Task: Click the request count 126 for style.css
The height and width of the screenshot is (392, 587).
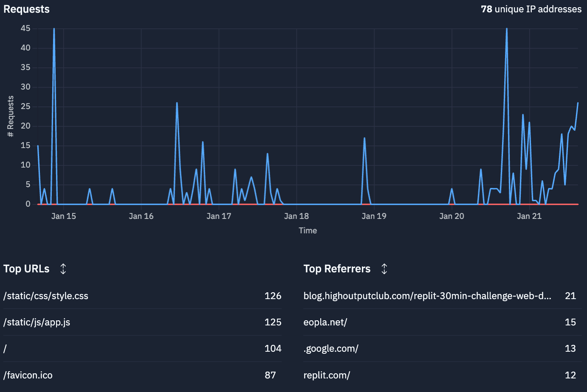Action: click(x=273, y=296)
